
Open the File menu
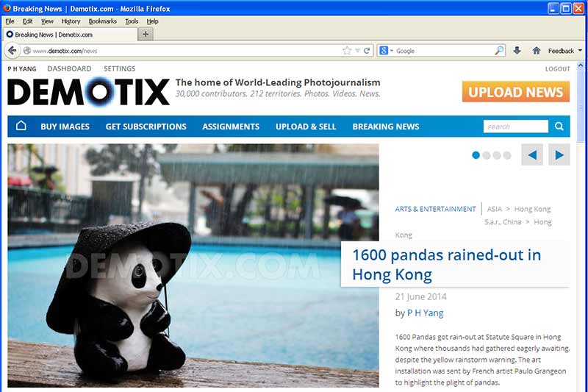[x=10, y=21]
